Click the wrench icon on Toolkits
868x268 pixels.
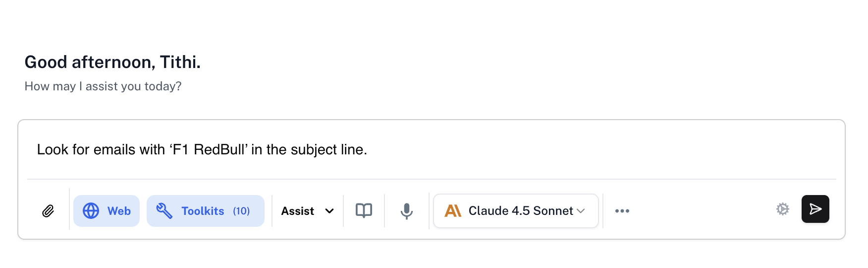[164, 211]
